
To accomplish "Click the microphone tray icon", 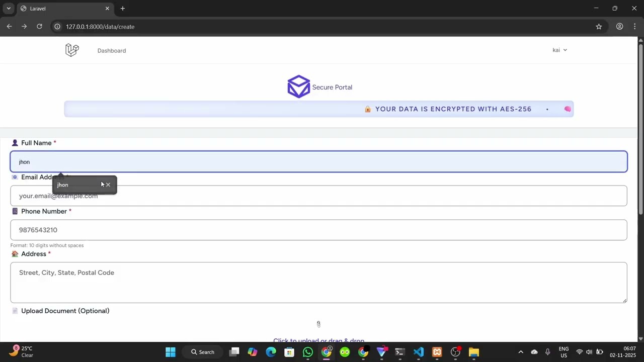I will (547, 352).
